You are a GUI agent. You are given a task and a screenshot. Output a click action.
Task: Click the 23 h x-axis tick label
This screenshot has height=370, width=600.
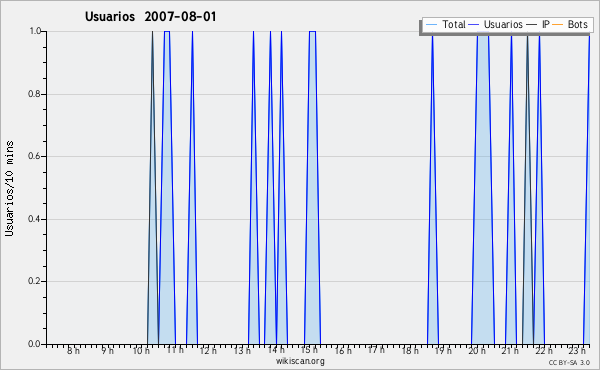click(x=577, y=350)
